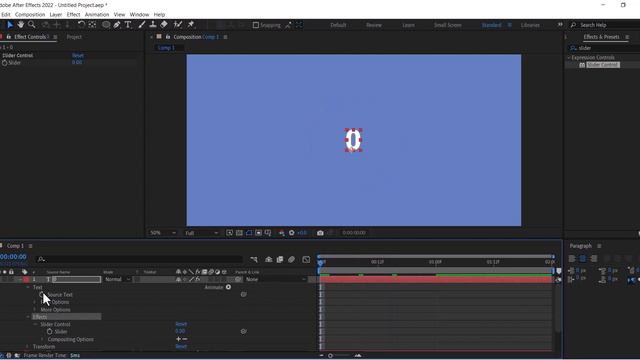Open Parent & Link None dropdown
Viewport: 640px width, 360px height.
pyautogui.click(x=276, y=280)
